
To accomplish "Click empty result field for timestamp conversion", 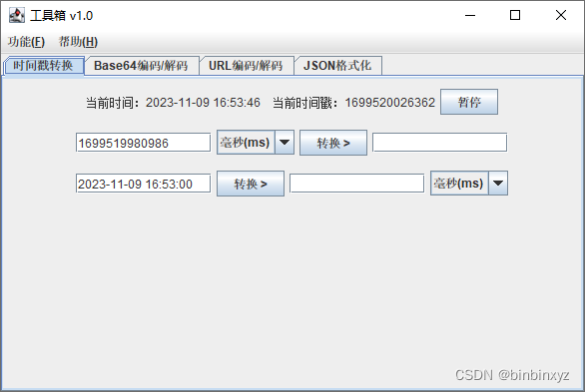I will [440, 143].
